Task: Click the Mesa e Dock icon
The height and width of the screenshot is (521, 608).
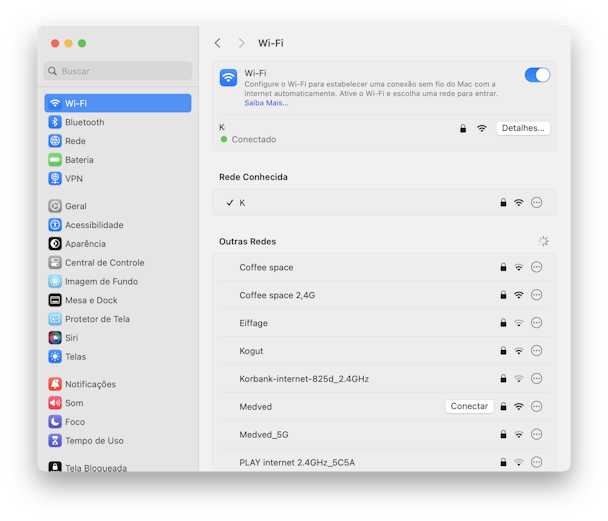Action: pos(55,300)
